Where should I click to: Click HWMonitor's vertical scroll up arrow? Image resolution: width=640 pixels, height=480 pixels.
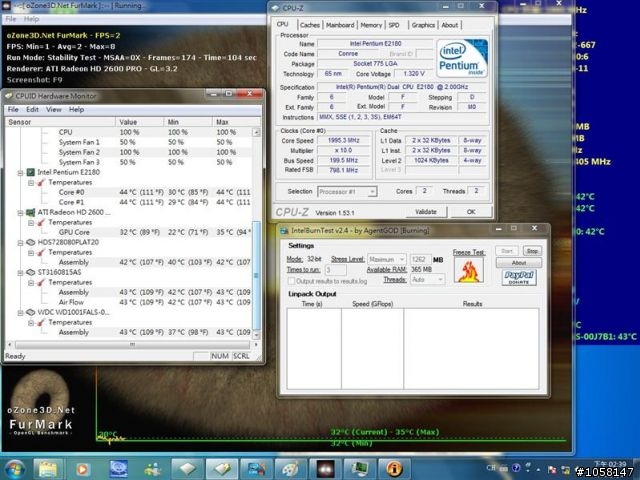(256, 132)
